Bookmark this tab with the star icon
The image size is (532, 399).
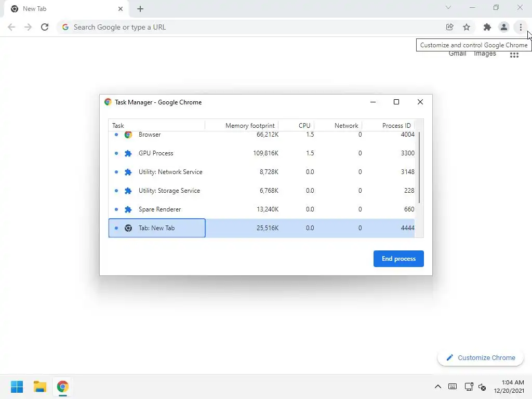coord(467,27)
